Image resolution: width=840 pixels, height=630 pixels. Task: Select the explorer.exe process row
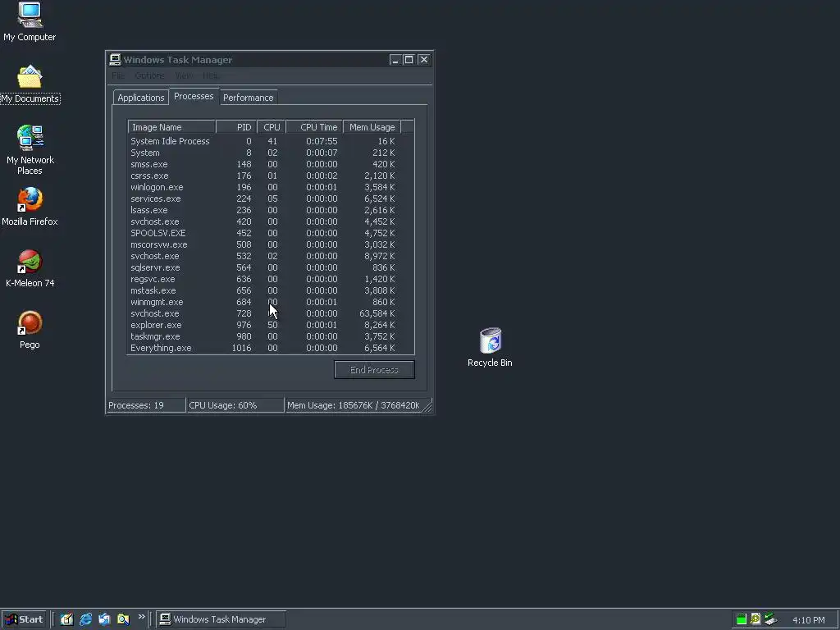(x=271, y=325)
